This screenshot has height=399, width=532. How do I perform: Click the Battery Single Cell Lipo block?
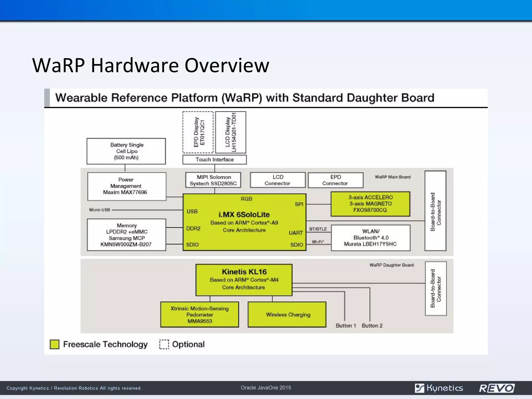click(126, 151)
